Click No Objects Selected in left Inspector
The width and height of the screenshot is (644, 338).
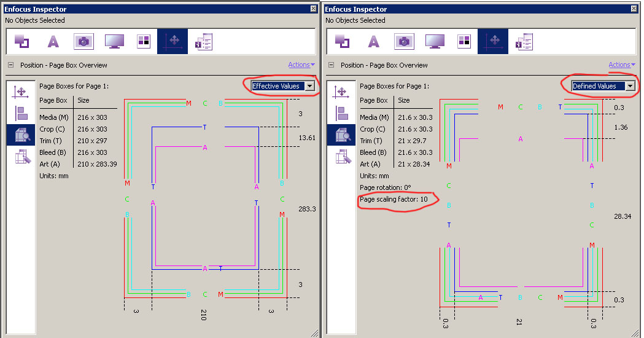click(35, 20)
